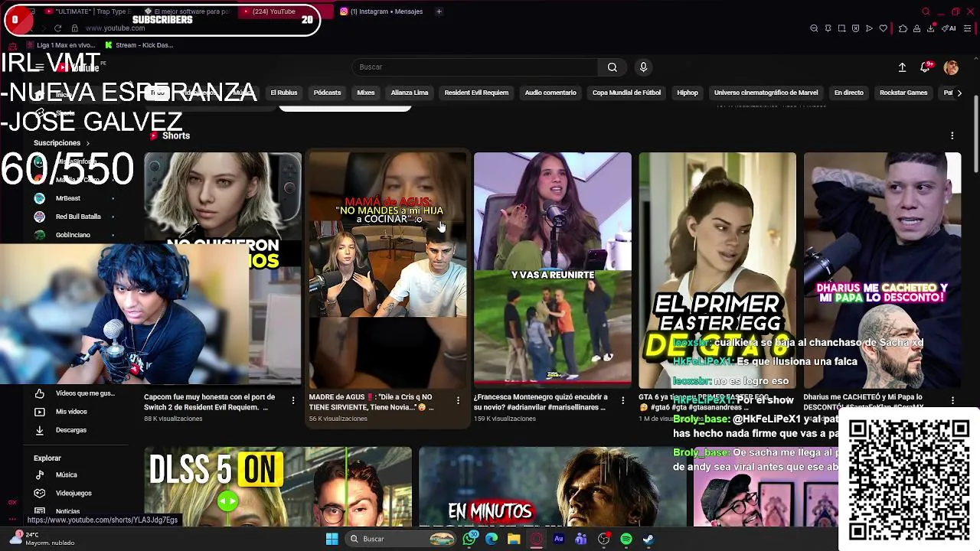Viewport: 980px width, 551px height.
Task: Open Adobe Audition from the taskbar
Action: (559, 539)
